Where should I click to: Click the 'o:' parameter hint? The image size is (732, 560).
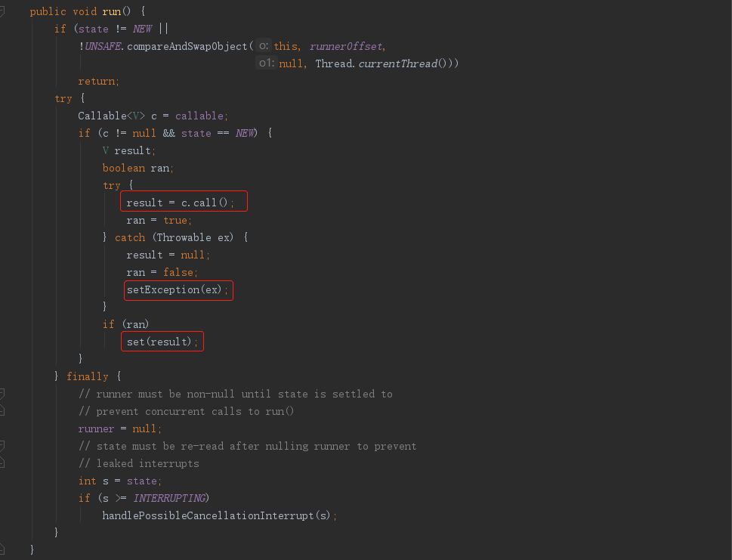264,46
